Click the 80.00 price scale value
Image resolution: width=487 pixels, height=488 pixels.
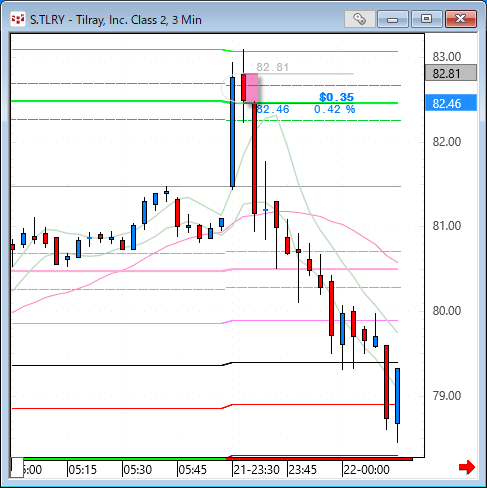pos(447,311)
